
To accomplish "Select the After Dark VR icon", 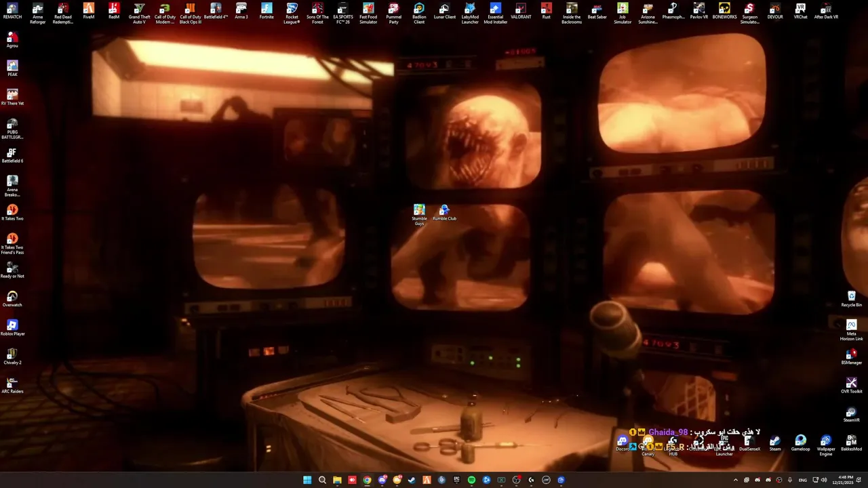I will pos(826,12).
